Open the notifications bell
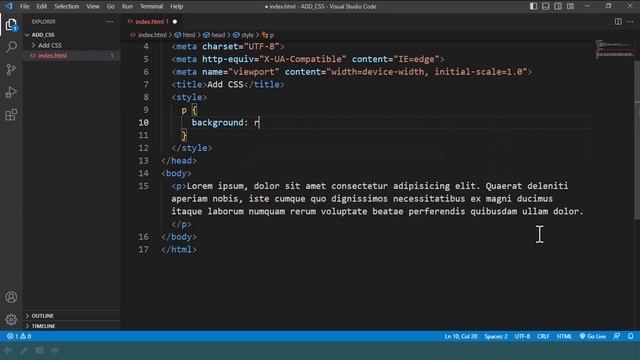The image size is (640, 360). tap(631, 336)
